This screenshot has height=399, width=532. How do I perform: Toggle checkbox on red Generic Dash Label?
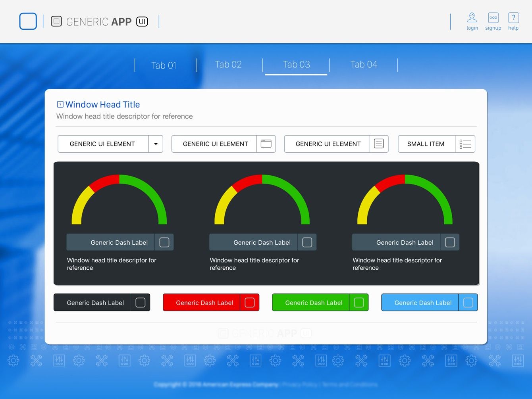[x=250, y=303]
